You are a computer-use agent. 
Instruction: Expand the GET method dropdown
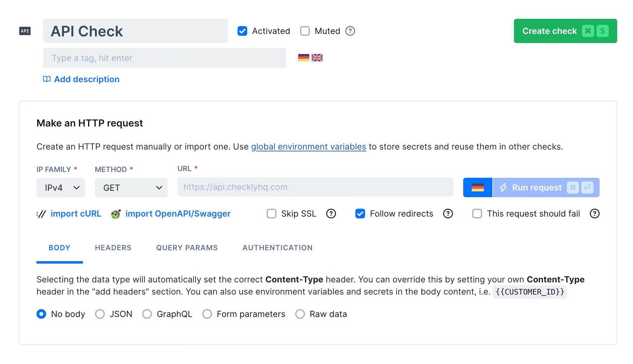(131, 188)
